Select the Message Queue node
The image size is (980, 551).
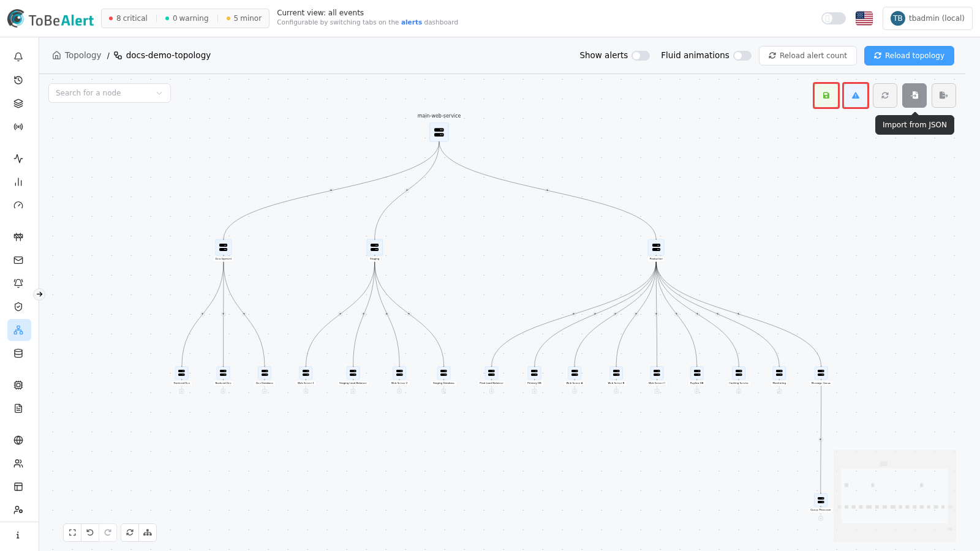(x=821, y=373)
